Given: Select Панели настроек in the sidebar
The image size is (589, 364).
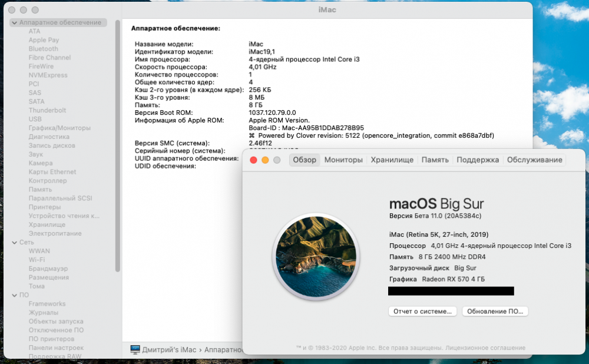Looking at the screenshot, I should click(57, 348).
